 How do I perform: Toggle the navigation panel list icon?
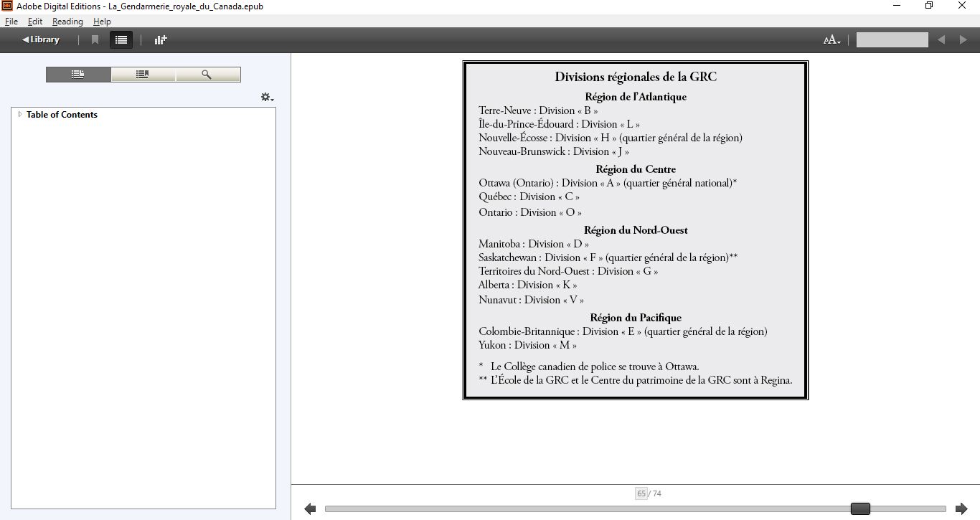click(x=121, y=40)
